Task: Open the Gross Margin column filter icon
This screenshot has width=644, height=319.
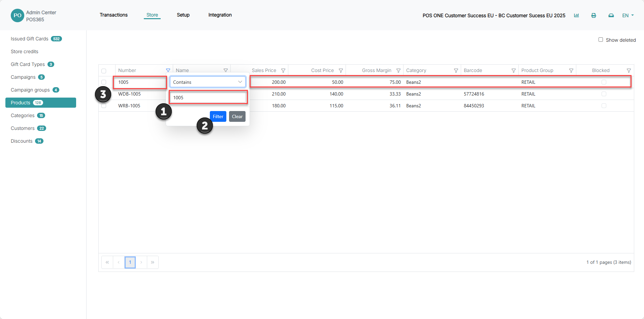Action: coord(398,70)
